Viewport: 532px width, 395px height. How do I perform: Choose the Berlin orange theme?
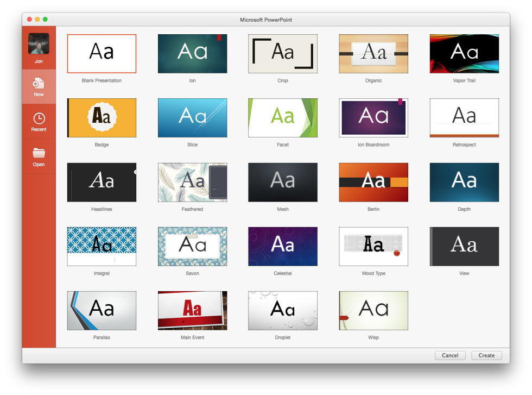coord(373,183)
